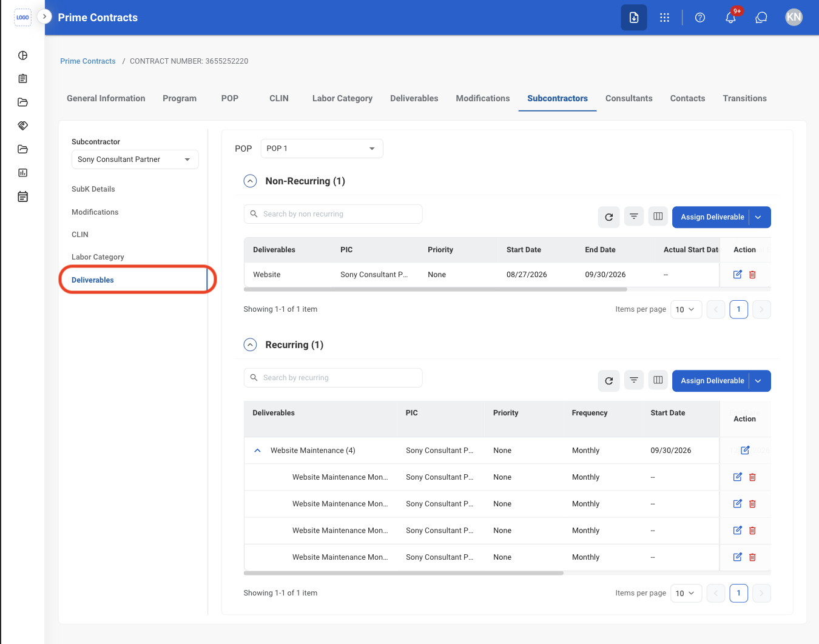Screen dimensions: 819x644
Task: Open filter for Non-Recurring table
Action: point(634,216)
